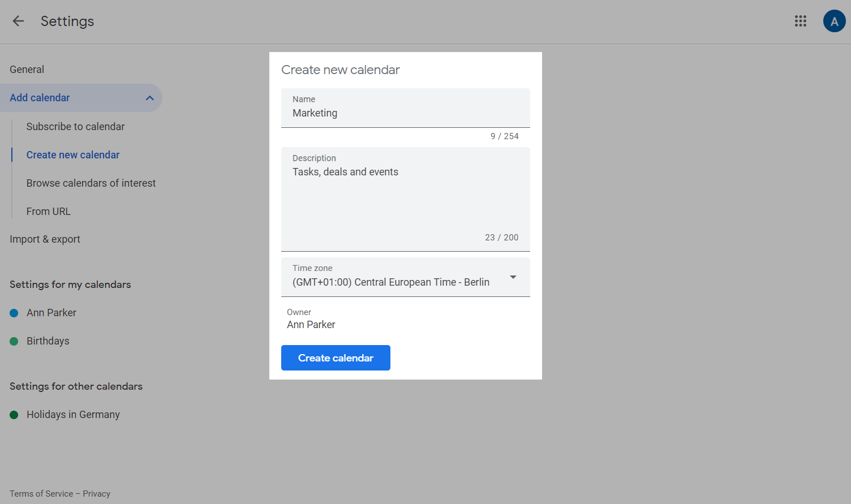Viewport: 851px width, 504px height.
Task: Open the account avatar menu
Action: [834, 21]
